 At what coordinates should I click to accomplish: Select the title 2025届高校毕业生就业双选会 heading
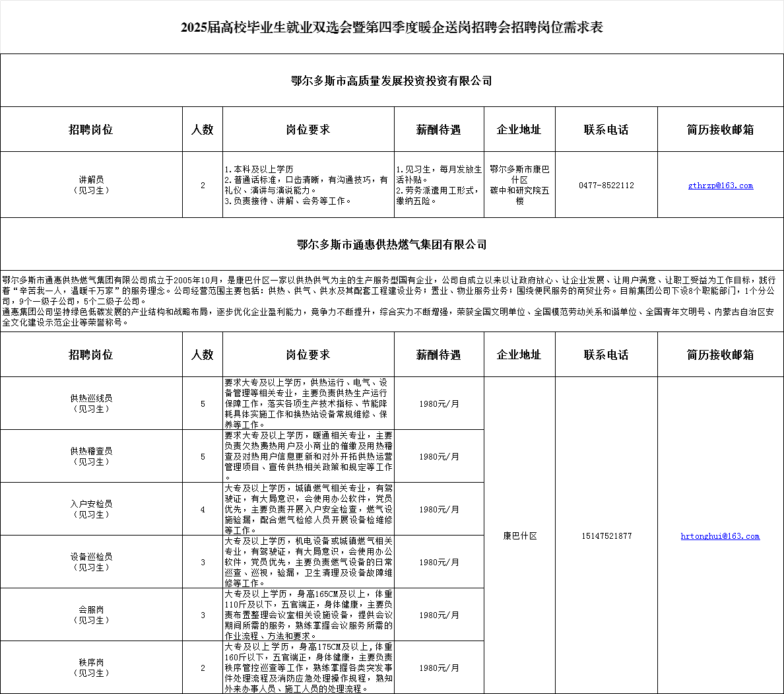pyautogui.click(x=392, y=27)
